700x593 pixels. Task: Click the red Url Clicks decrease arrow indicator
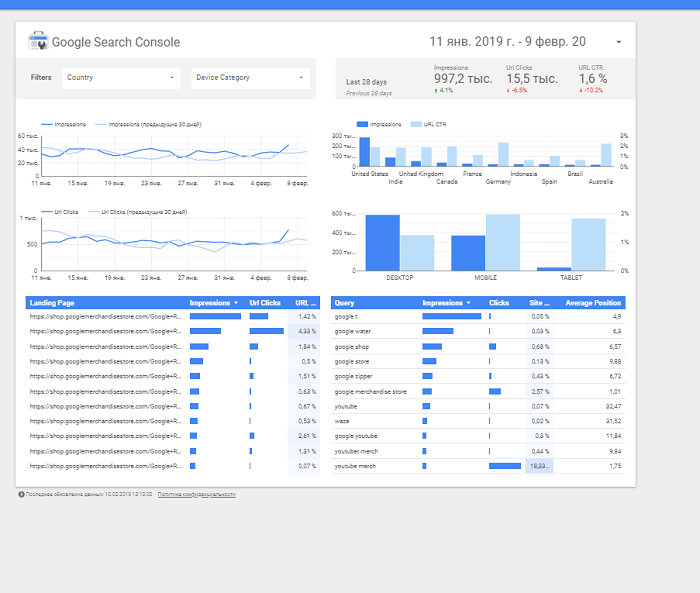click(508, 90)
